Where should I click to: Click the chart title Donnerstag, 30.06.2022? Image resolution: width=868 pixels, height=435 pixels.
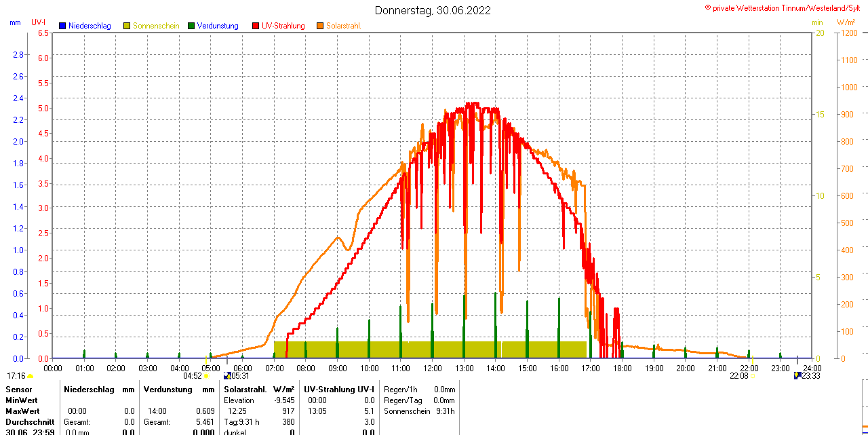(x=433, y=10)
